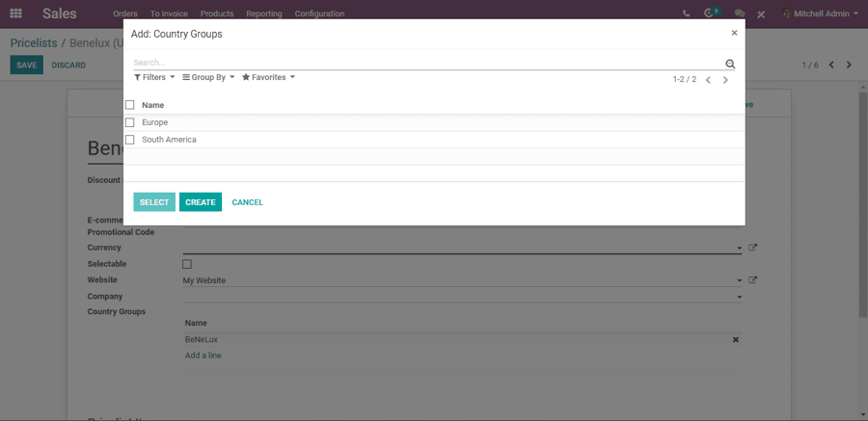Viewport: 868px width, 421px height.
Task: Open the Reporting menu
Action: [264, 13]
